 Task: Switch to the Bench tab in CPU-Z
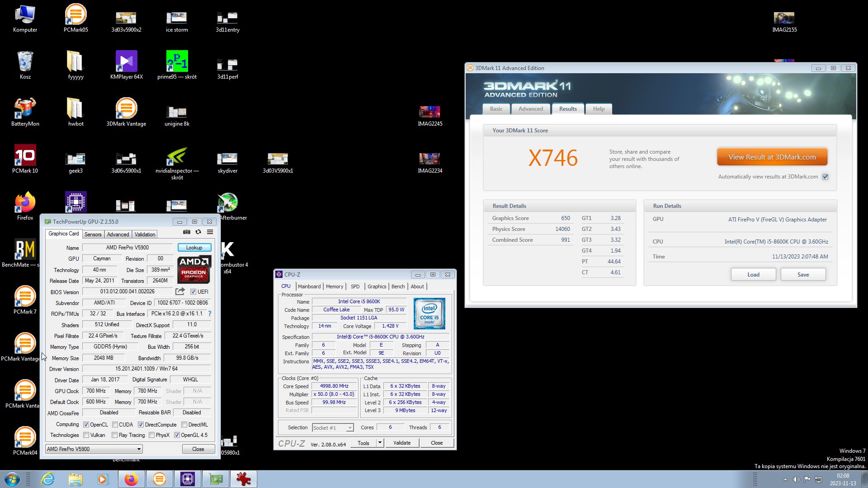[x=398, y=286]
